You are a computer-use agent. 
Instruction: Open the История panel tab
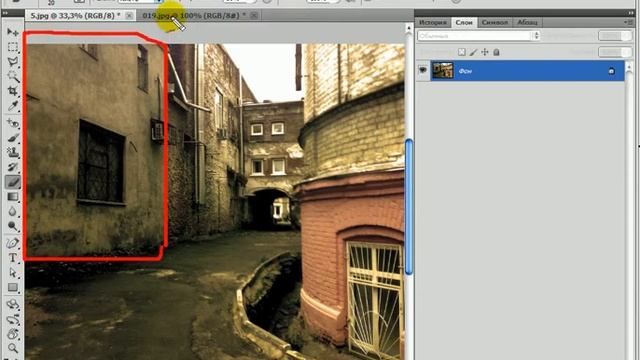[x=433, y=22]
